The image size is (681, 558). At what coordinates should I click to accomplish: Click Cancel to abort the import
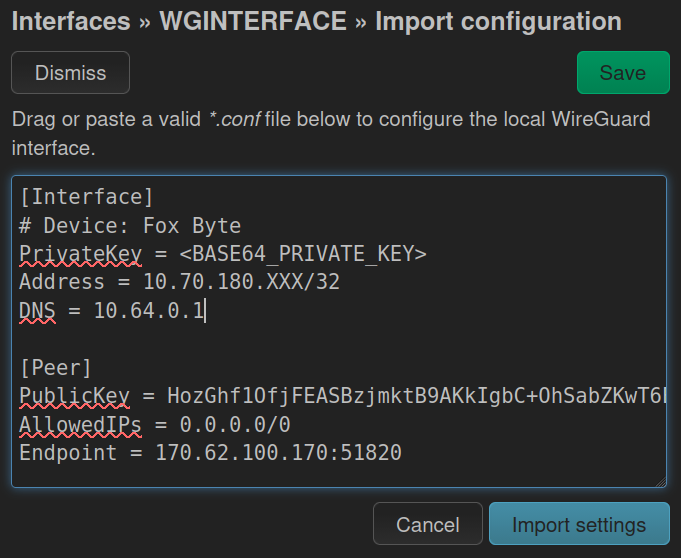pos(427,525)
